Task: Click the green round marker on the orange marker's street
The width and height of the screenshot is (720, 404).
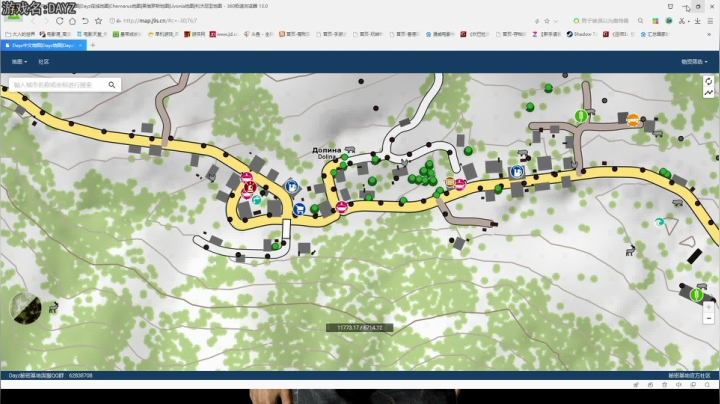Action: click(581, 116)
